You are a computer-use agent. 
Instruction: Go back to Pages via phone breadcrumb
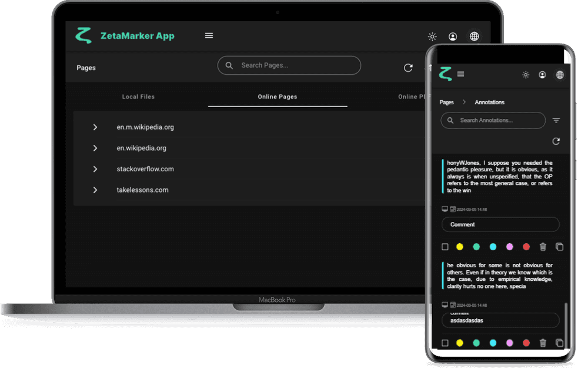[447, 102]
